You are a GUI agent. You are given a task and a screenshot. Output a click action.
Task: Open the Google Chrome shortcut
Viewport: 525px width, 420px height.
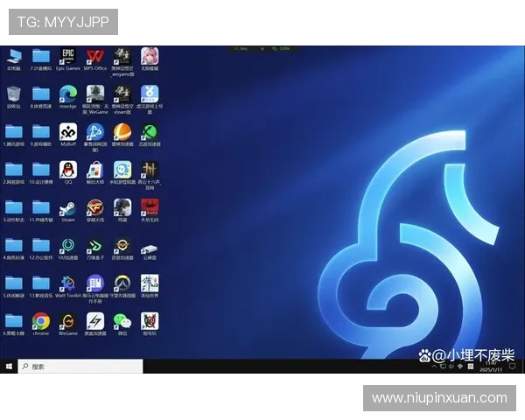click(41, 321)
